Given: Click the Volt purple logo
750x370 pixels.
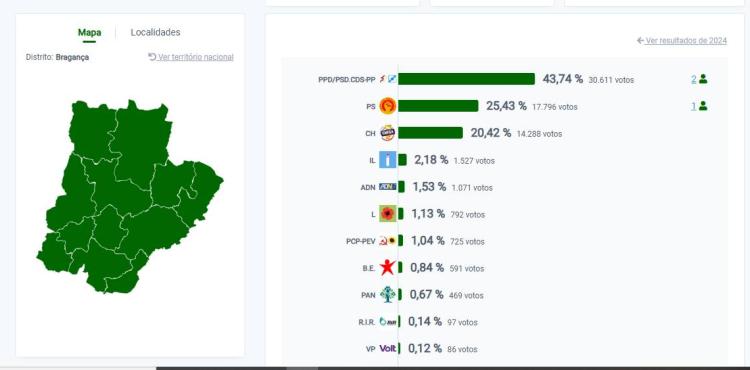Looking at the screenshot, I should click(387, 348).
